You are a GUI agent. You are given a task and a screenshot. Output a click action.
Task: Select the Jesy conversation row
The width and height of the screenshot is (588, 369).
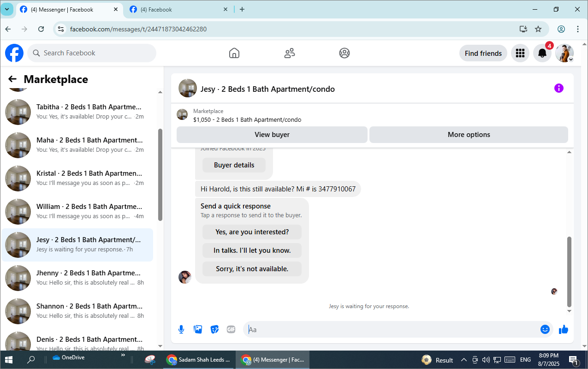77,245
